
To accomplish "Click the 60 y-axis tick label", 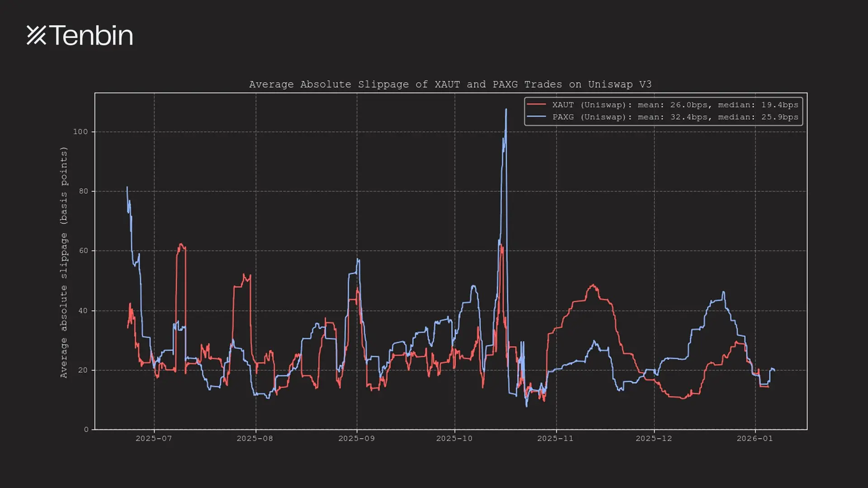I will click(83, 251).
